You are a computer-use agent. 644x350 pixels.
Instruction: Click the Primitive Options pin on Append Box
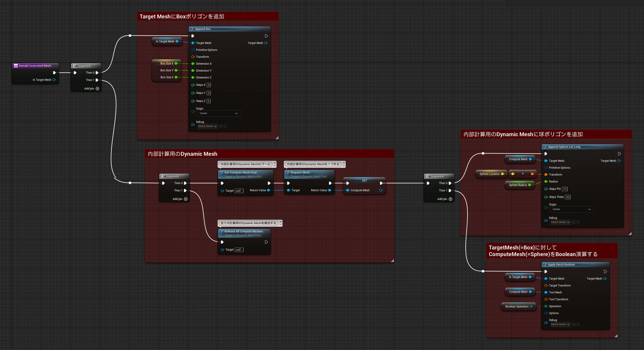tap(193, 50)
